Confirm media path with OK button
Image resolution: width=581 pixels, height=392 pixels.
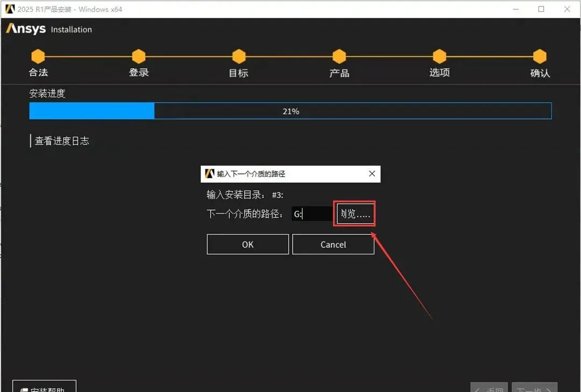pos(247,244)
